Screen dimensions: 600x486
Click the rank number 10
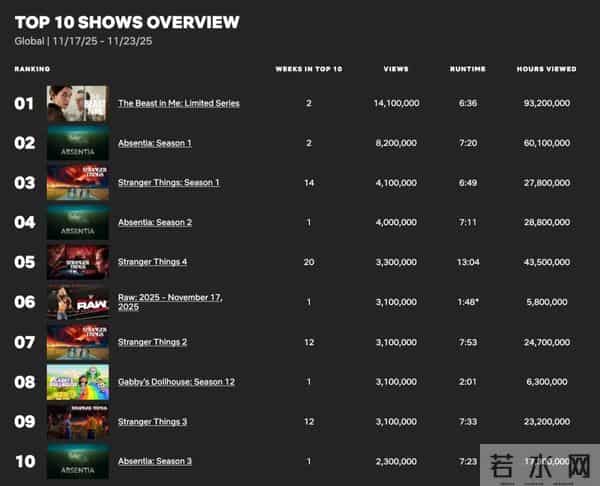tap(25, 461)
